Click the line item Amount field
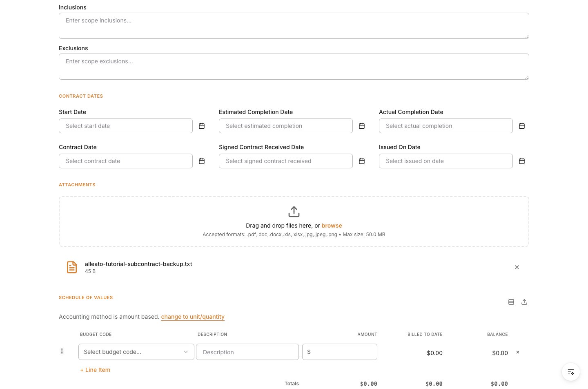This screenshot has width=588, height=389. pyautogui.click(x=340, y=352)
